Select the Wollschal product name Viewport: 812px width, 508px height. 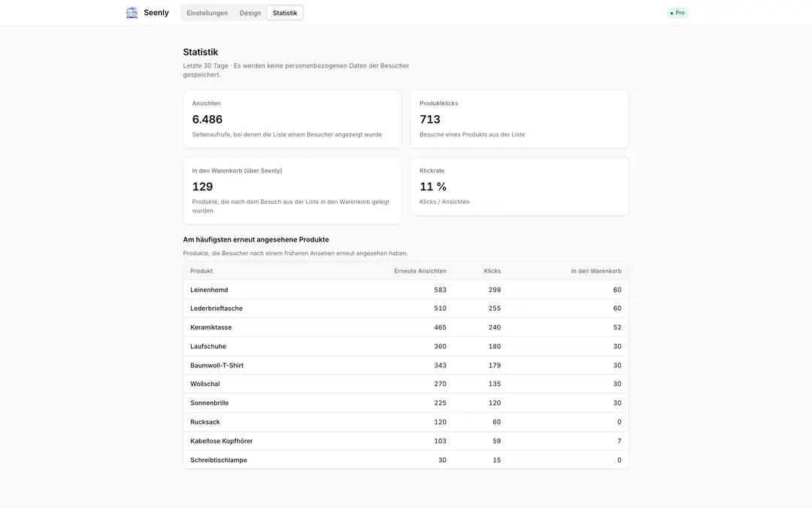(205, 384)
